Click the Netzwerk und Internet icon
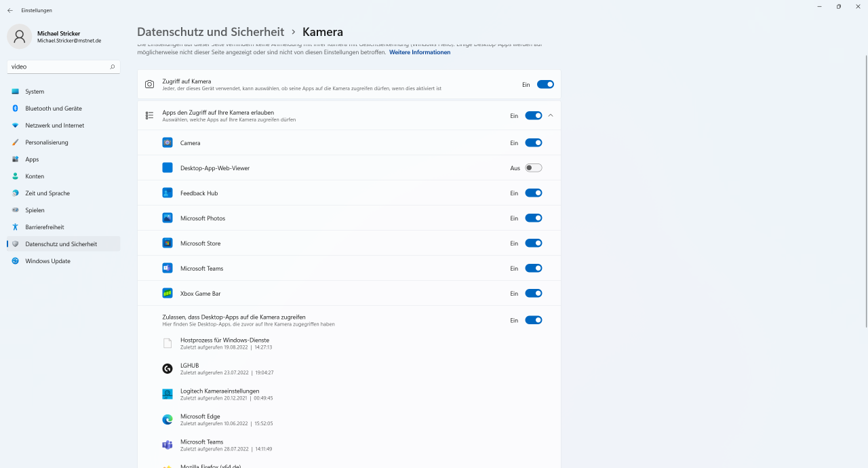The image size is (868, 468). [x=15, y=125]
